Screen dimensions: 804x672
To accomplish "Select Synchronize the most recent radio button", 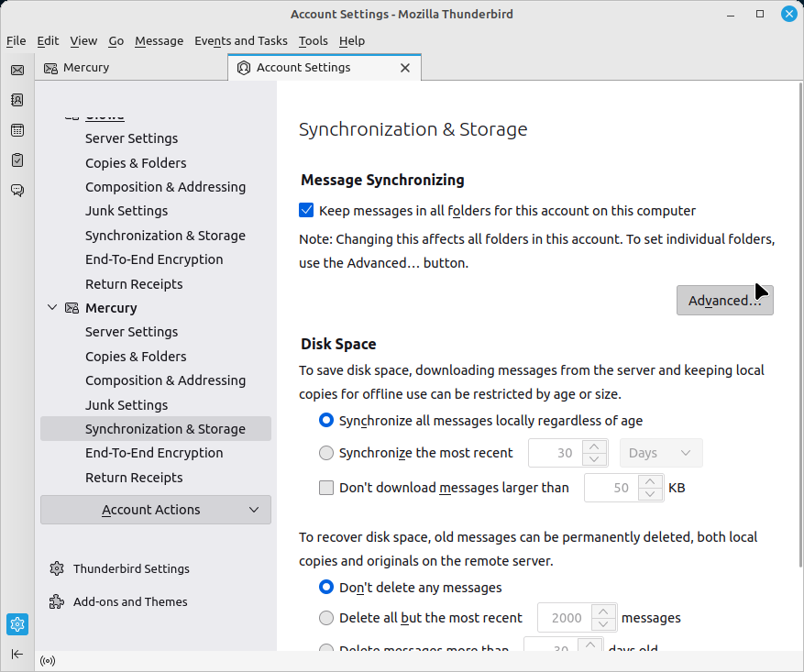I will click(x=326, y=453).
